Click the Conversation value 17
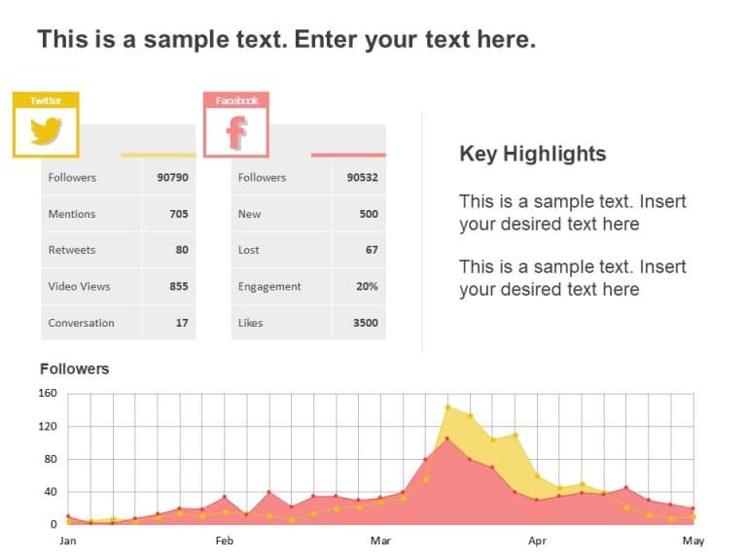This screenshot has height=560, width=747. [182, 323]
